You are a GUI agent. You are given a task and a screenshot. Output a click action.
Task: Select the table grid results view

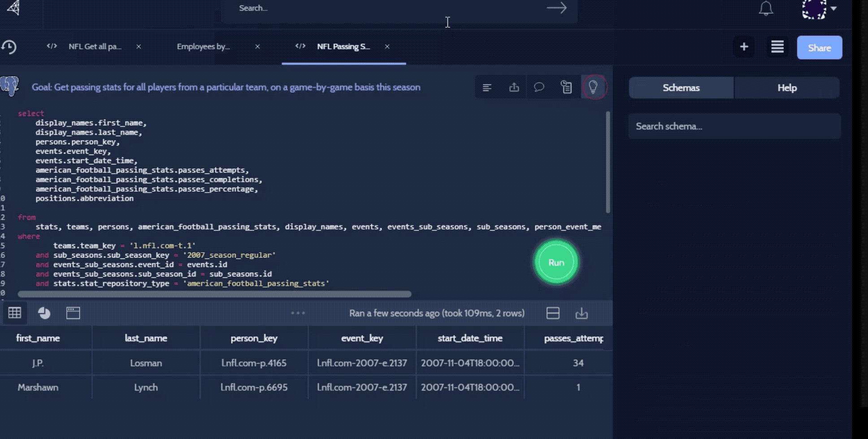point(15,313)
